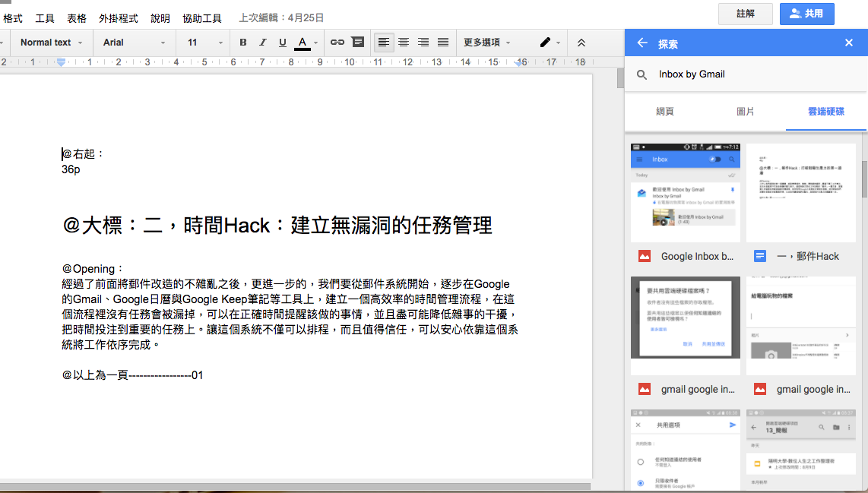Open 表格 menu

pos(77,18)
